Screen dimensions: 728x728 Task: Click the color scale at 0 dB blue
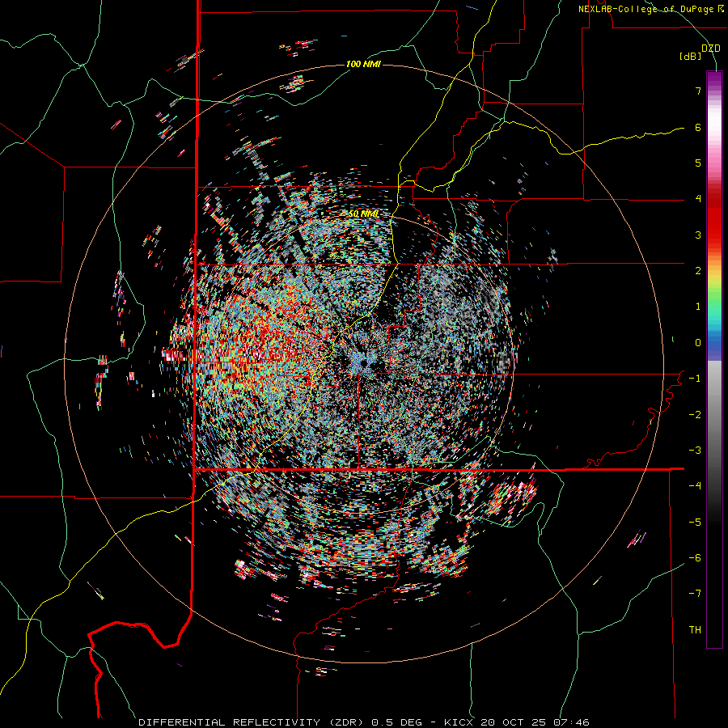tap(714, 343)
